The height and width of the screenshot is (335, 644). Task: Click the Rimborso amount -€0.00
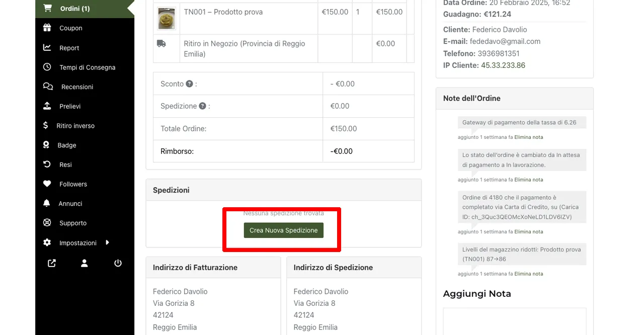pos(342,151)
